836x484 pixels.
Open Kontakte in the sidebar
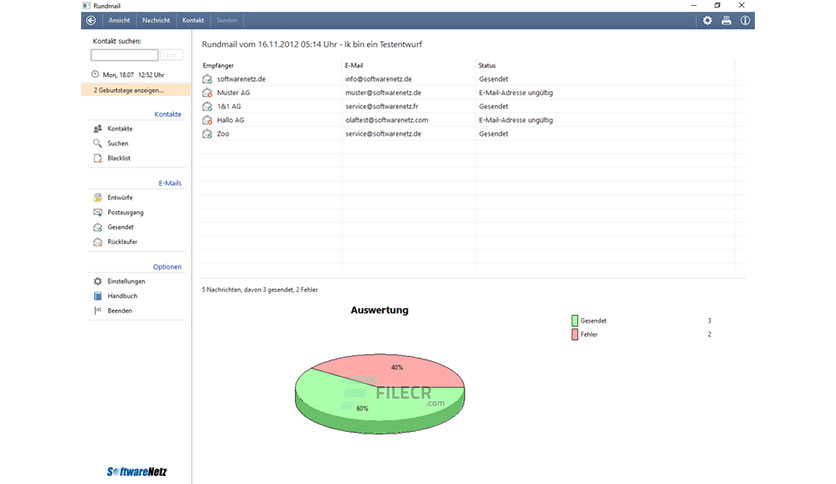(x=120, y=128)
